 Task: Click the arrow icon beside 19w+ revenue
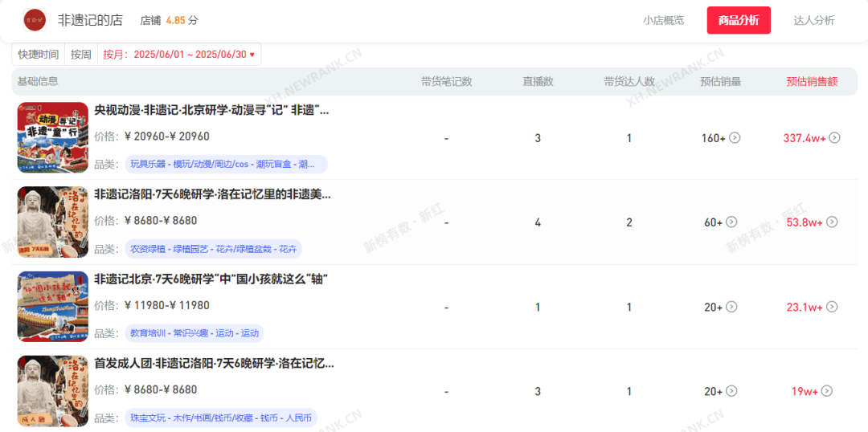coord(826,391)
